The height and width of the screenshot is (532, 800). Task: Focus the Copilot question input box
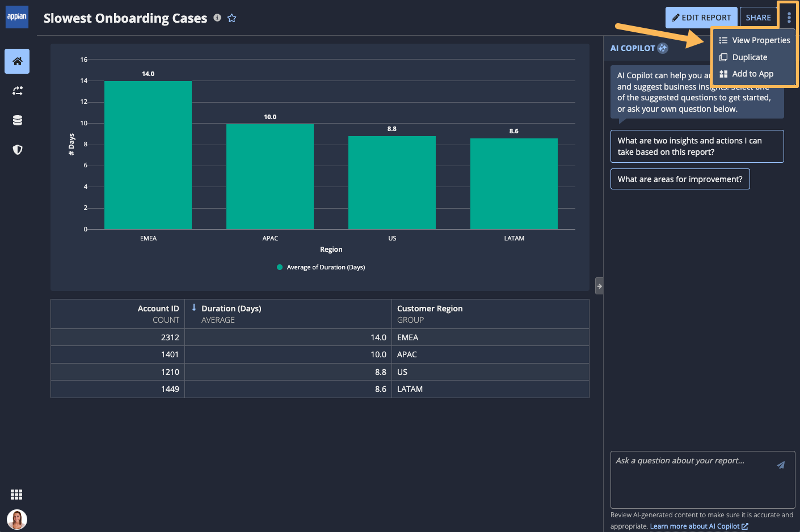tap(702, 480)
